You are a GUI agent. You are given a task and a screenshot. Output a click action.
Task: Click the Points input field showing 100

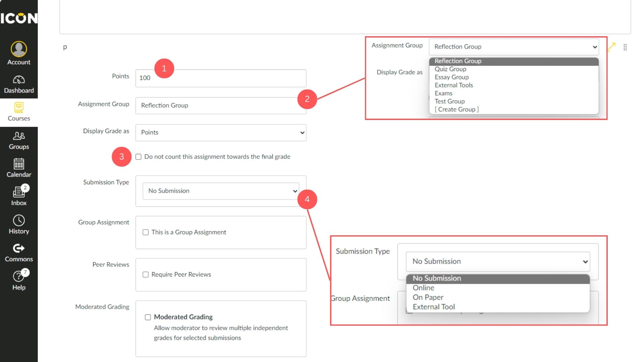coord(220,78)
